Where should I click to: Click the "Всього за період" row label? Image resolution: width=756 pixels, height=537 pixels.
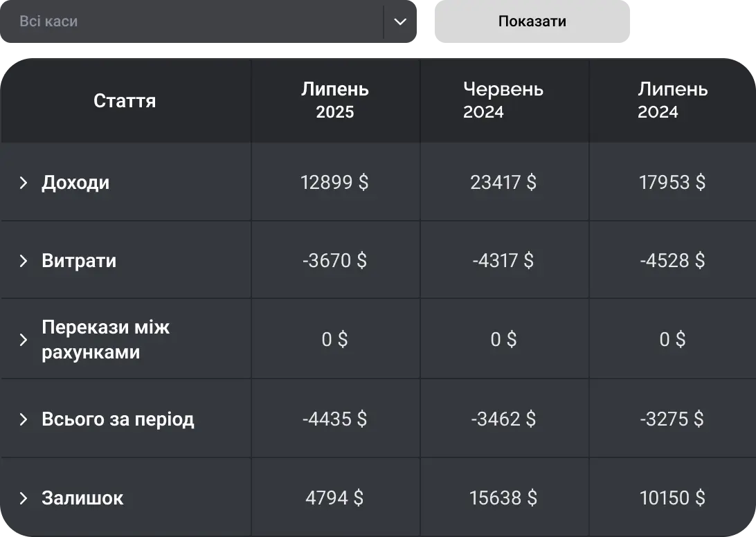point(118,419)
